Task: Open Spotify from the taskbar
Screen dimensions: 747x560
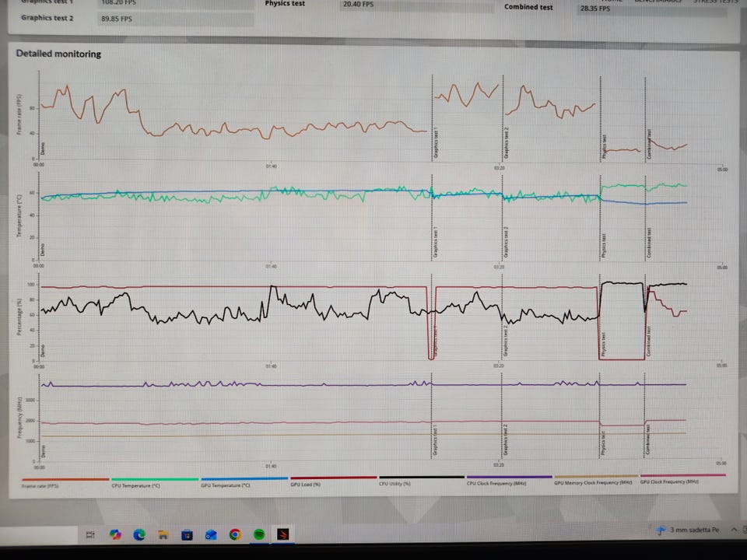Action: click(259, 534)
